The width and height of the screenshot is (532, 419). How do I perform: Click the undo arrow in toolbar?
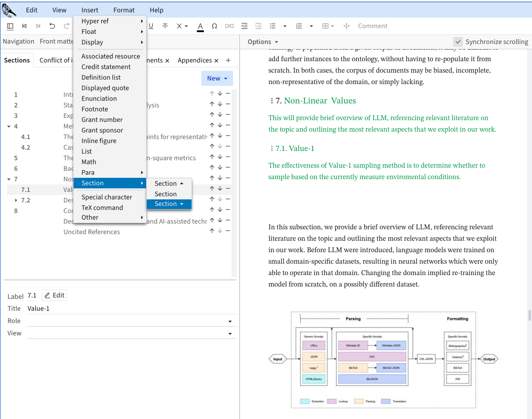(x=52, y=26)
